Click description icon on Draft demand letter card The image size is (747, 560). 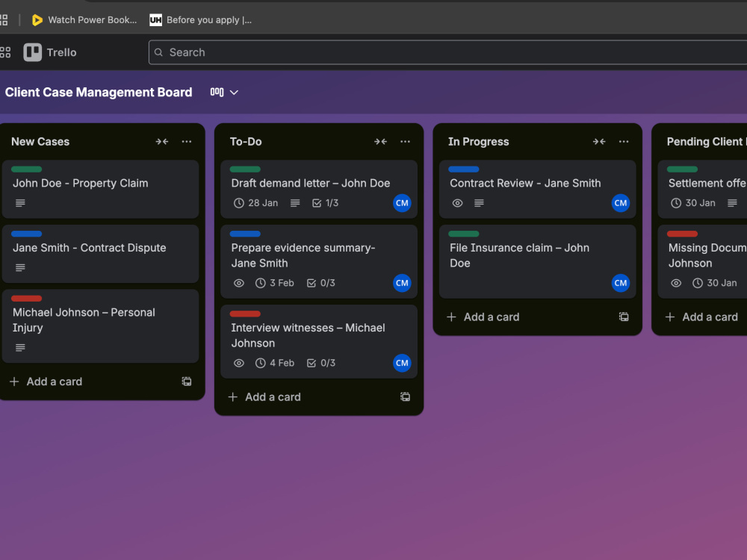pyautogui.click(x=295, y=203)
